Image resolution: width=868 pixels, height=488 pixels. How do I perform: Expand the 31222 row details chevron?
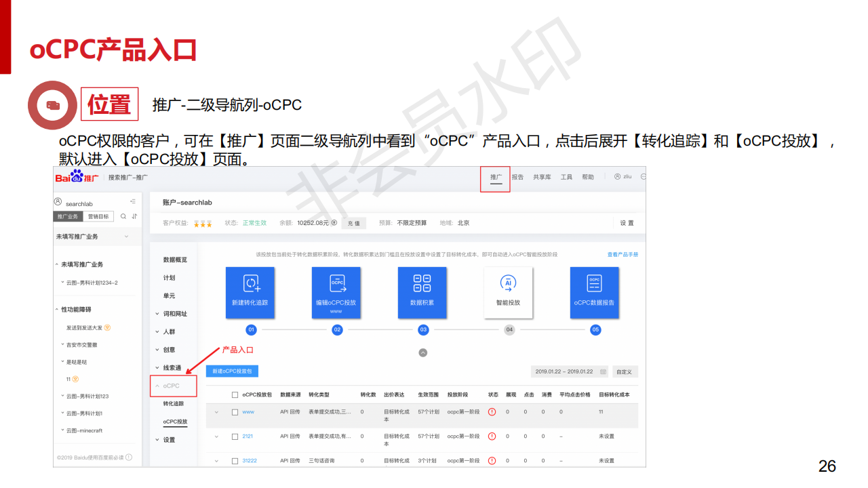[x=216, y=460]
